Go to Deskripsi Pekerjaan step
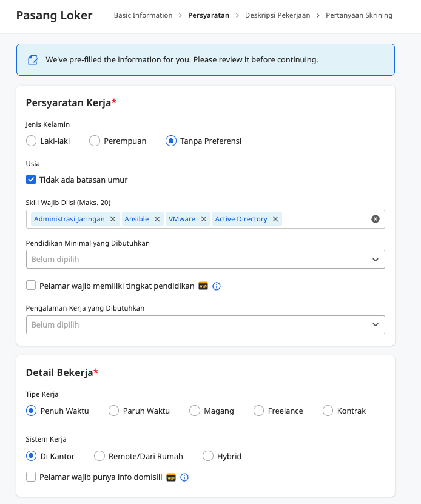Screen dimensions: 421x504 278,15
